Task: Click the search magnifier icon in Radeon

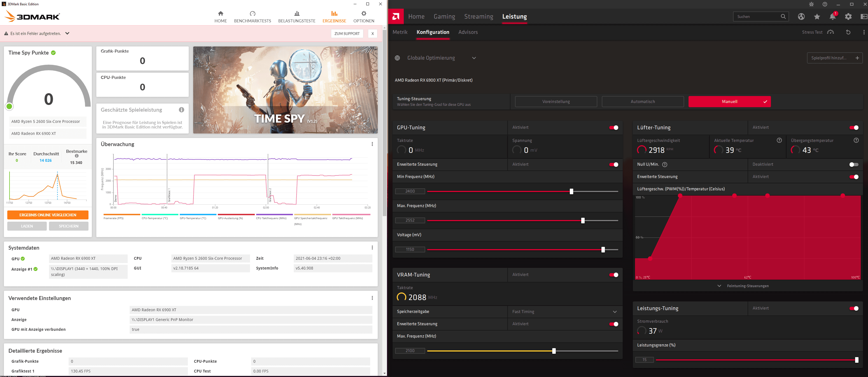Action: [783, 17]
